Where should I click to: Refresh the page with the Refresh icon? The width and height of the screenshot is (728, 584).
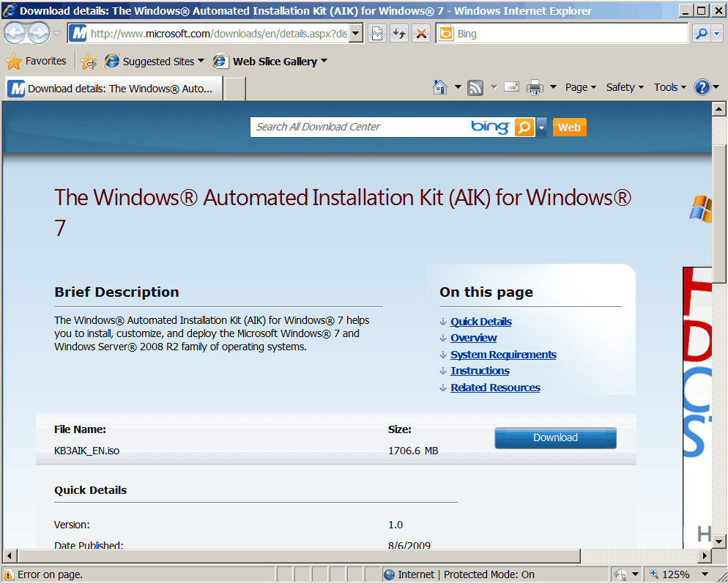[399, 34]
